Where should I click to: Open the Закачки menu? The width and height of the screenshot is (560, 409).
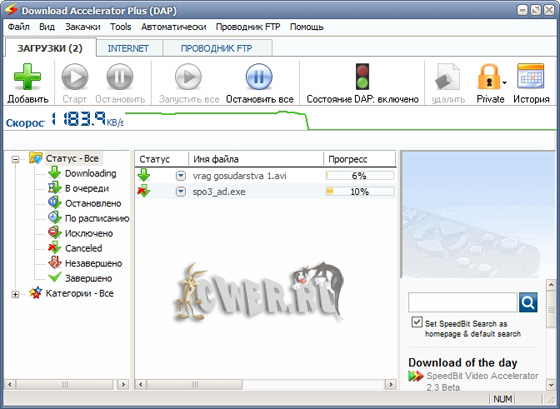[82, 27]
